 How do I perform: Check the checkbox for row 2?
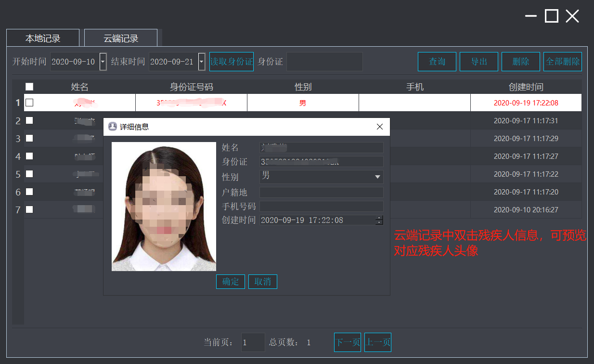[x=29, y=120]
